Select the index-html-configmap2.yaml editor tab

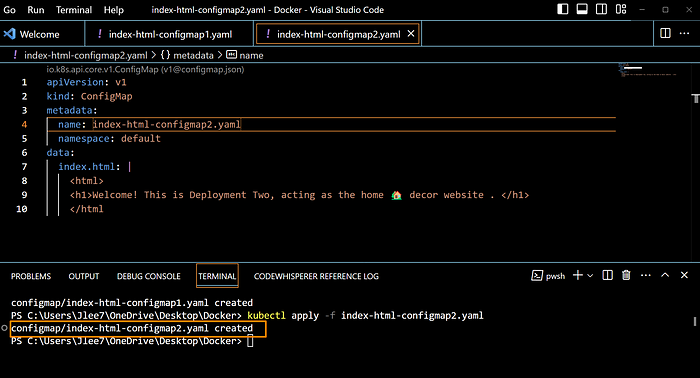338,34
